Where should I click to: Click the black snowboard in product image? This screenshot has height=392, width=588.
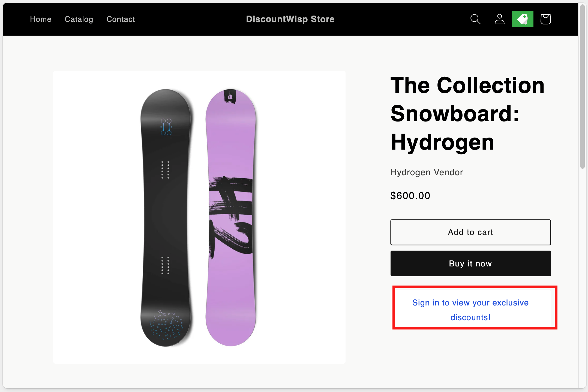tap(166, 218)
